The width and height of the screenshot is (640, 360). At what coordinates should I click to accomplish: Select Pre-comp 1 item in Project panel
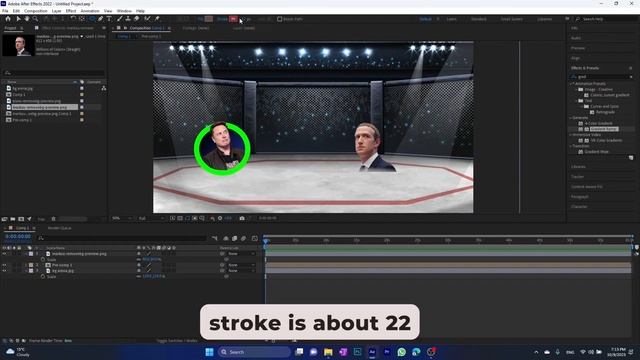[x=22, y=120]
